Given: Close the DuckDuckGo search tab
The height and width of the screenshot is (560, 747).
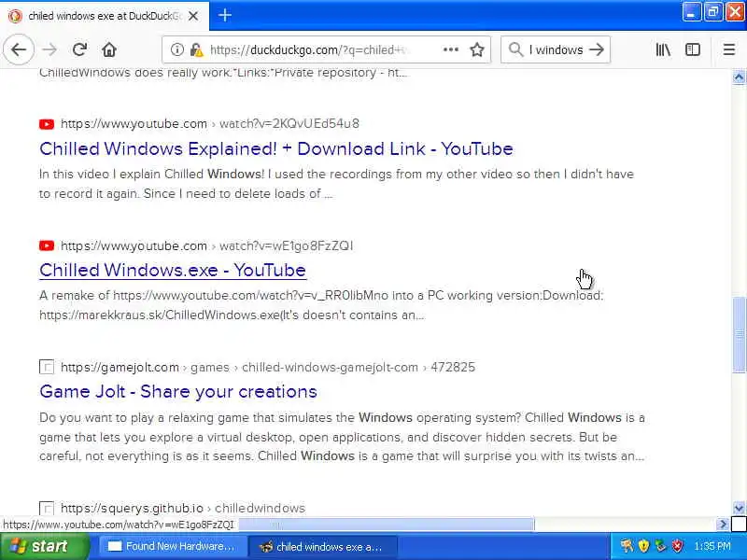Looking at the screenshot, I should point(193,16).
